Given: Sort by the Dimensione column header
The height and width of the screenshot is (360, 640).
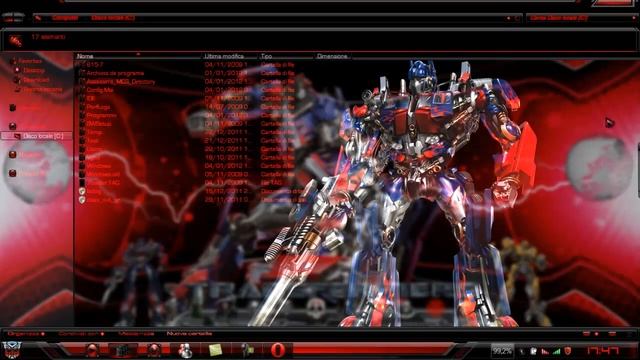Looking at the screenshot, I should (333, 56).
